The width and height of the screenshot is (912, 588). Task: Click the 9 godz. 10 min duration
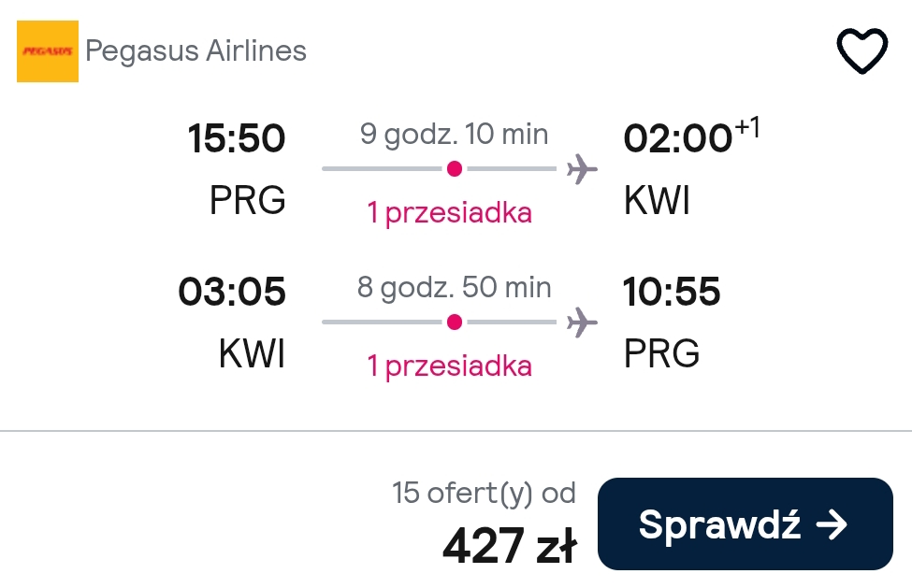[455, 135]
